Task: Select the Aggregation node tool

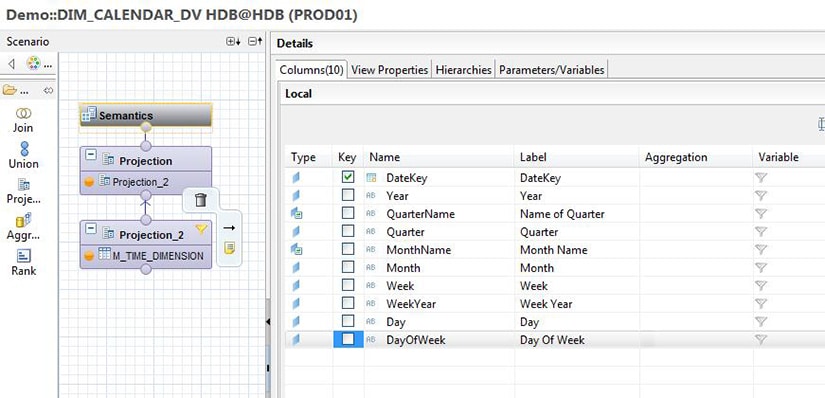Action: 24,227
